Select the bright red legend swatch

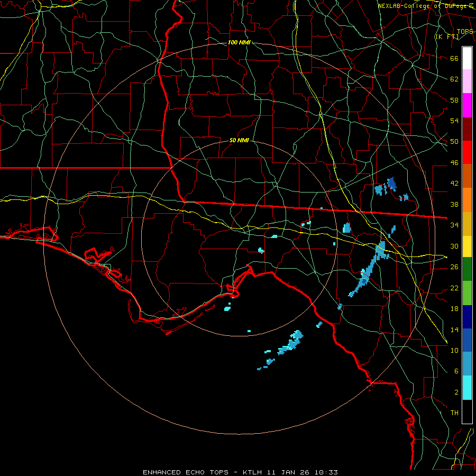tap(467, 152)
